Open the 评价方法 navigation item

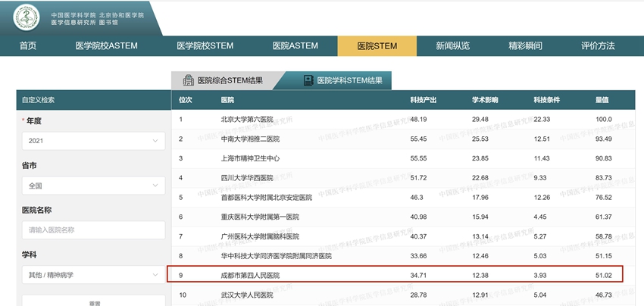598,46
